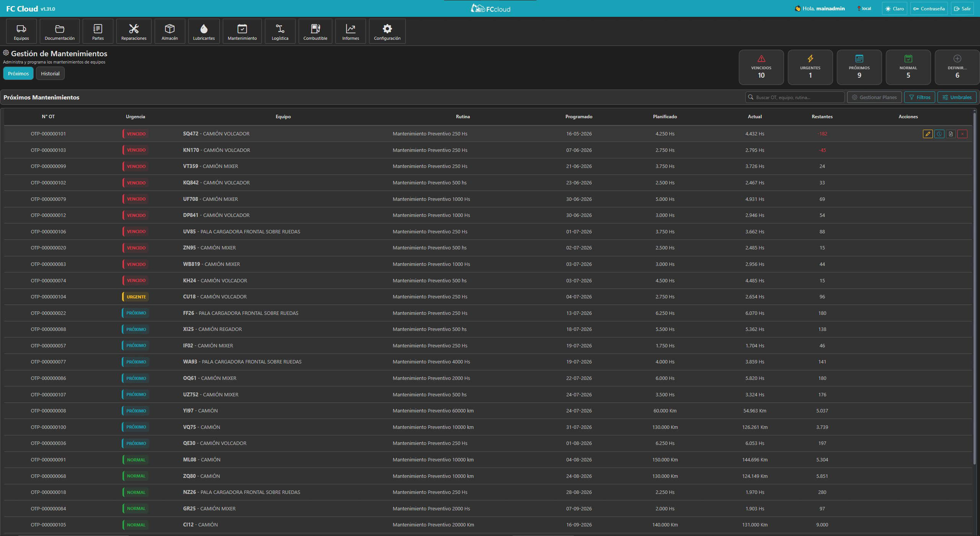Image resolution: width=980 pixels, height=536 pixels.
Task: Go to the Lubricantes droplet module
Action: click(x=204, y=31)
